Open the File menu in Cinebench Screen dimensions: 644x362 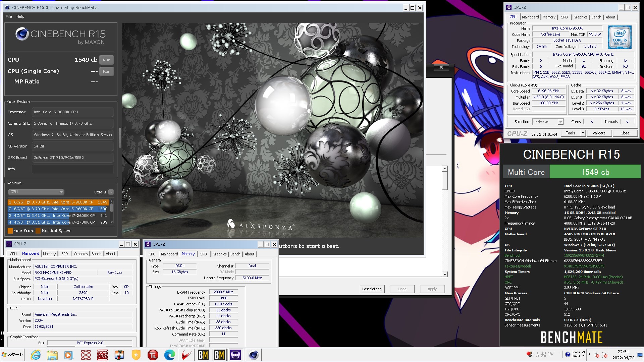tap(9, 16)
